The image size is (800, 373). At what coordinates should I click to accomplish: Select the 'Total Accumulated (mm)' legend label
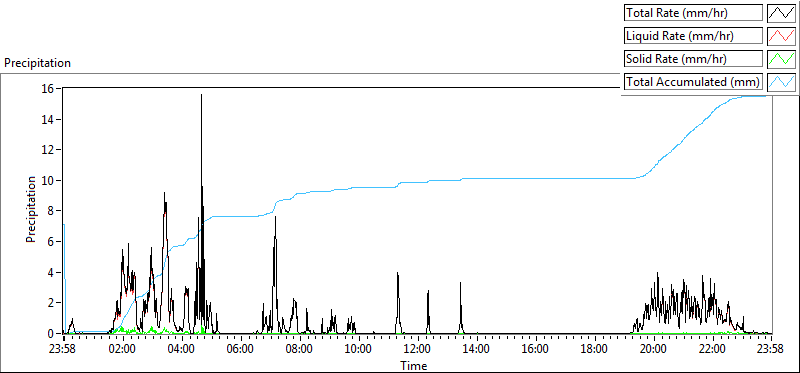(x=694, y=81)
